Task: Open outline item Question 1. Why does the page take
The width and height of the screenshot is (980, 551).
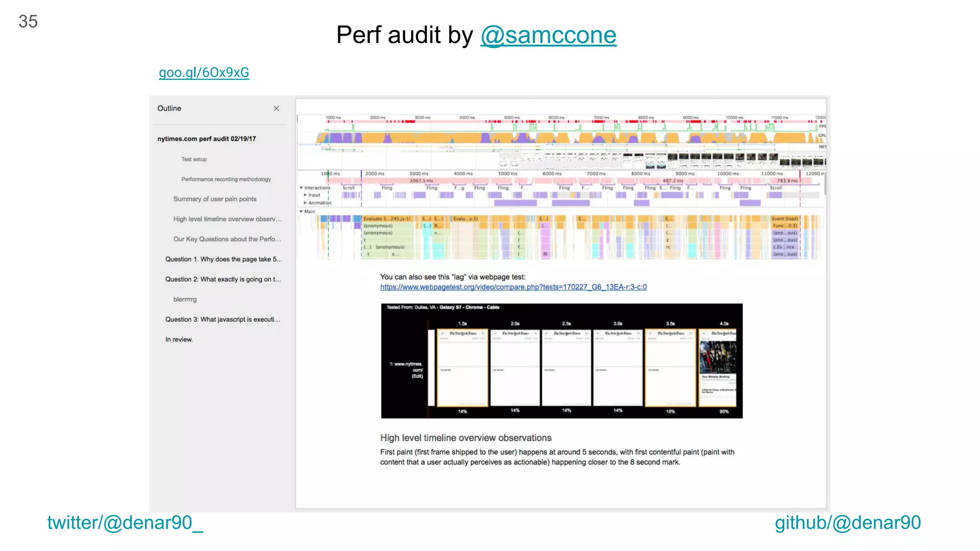Action: click(x=223, y=259)
